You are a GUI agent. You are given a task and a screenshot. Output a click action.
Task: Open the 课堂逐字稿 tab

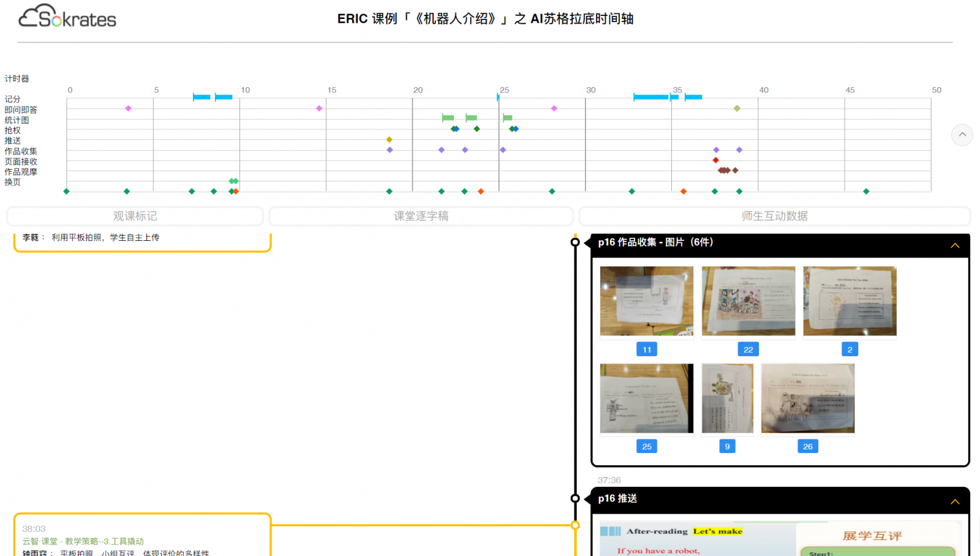[x=421, y=216]
